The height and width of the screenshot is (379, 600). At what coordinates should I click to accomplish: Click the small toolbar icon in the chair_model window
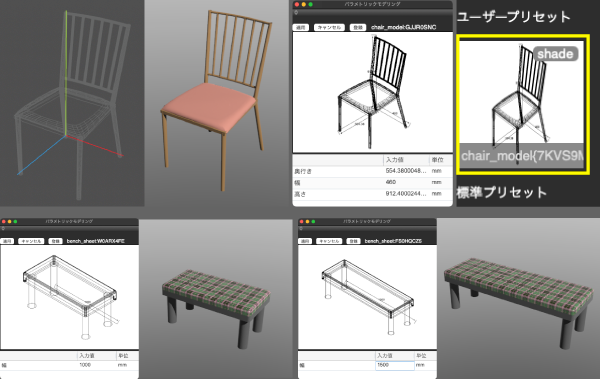pos(296,13)
